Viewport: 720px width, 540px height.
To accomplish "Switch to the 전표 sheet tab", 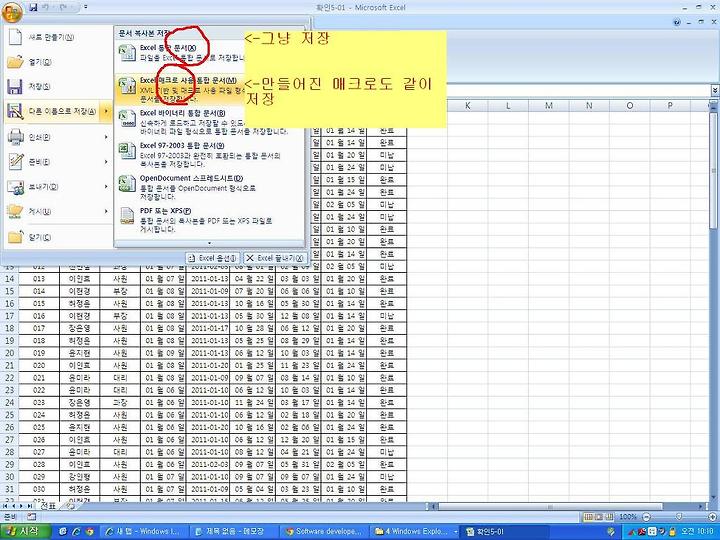I will 48,506.
